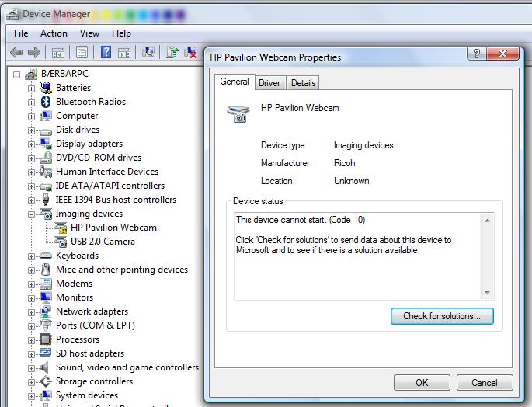Image resolution: width=532 pixels, height=407 pixels.
Task: Click the USB 2.0 Camera icon
Action: point(61,242)
